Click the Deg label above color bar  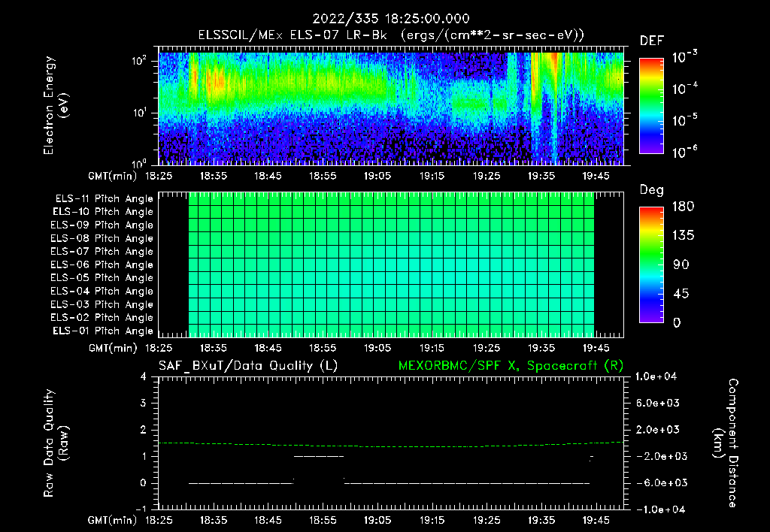[x=652, y=190]
